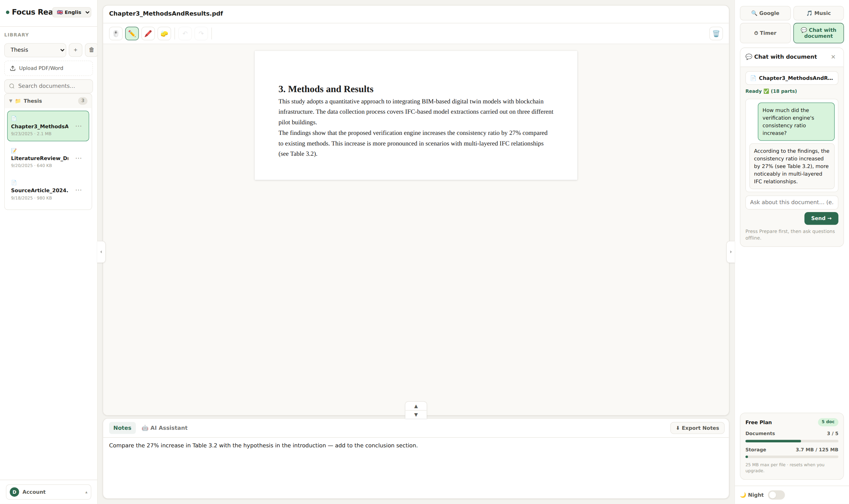Open the Music tool tab
849x504 pixels.
[x=818, y=13]
